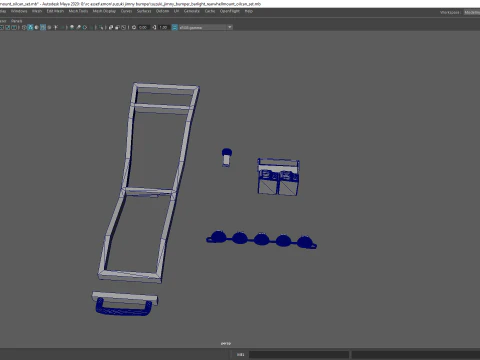Toggle the X-Ray Joints icon
The height and width of the screenshot is (360, 480).
[x=124, y=27]
